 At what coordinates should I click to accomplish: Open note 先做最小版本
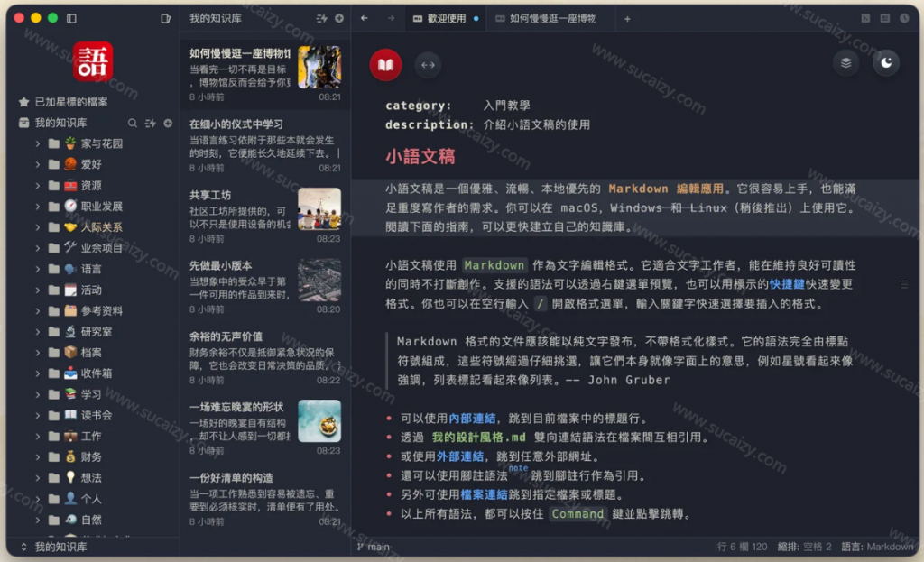point(265,287)
